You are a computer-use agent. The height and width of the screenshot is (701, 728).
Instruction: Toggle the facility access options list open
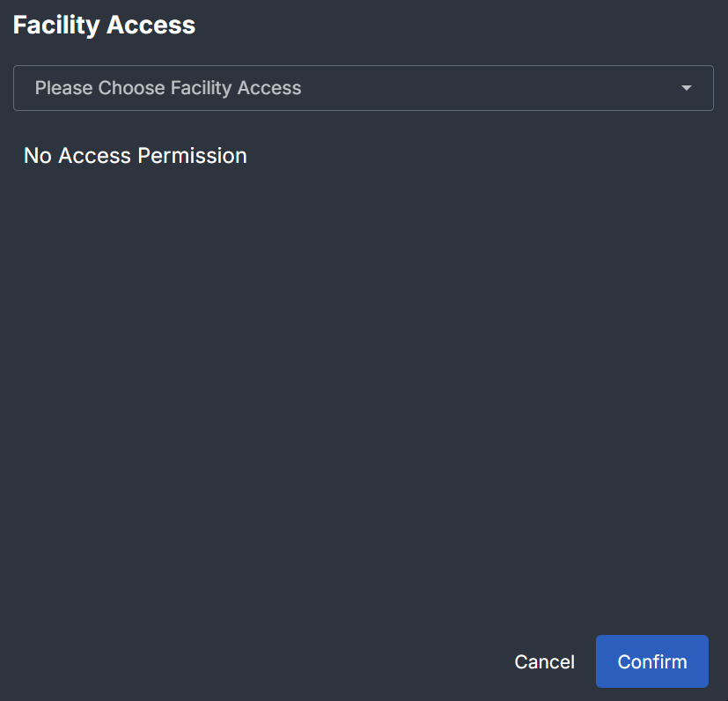pos(363,88)
